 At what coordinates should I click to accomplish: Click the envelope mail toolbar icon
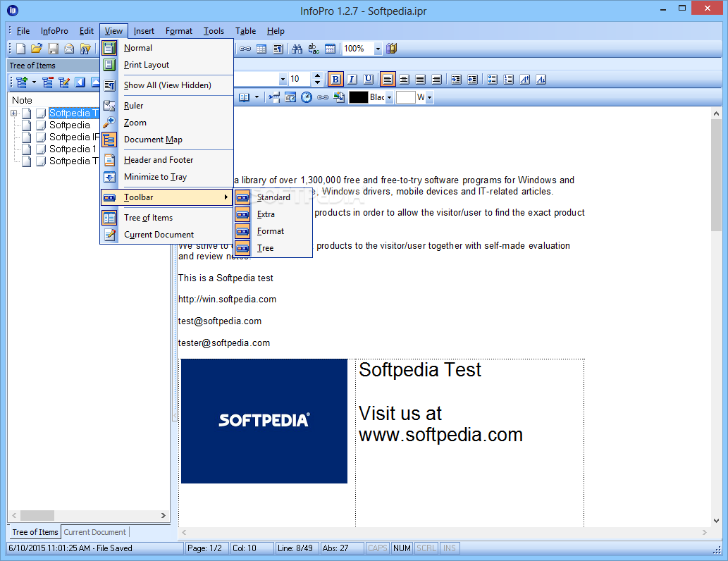69,49
